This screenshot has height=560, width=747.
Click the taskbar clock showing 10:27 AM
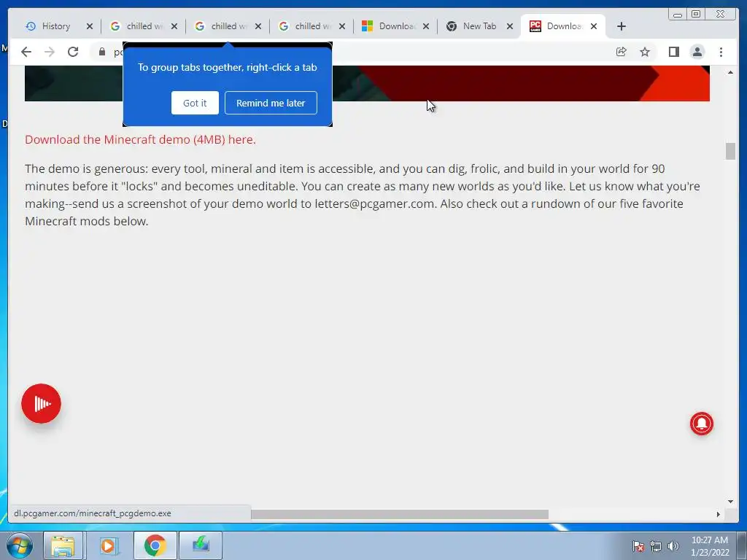710,546
